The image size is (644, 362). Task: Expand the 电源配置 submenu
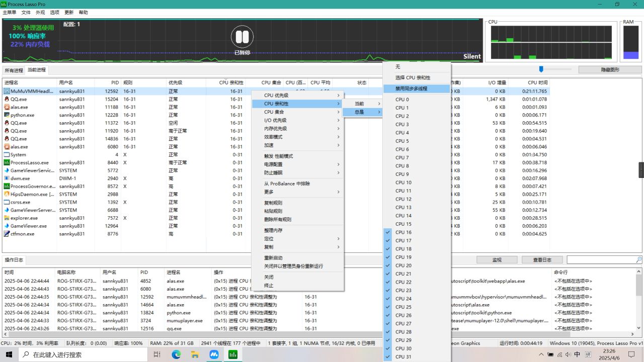pyautogui.click(x=297, y=164)
